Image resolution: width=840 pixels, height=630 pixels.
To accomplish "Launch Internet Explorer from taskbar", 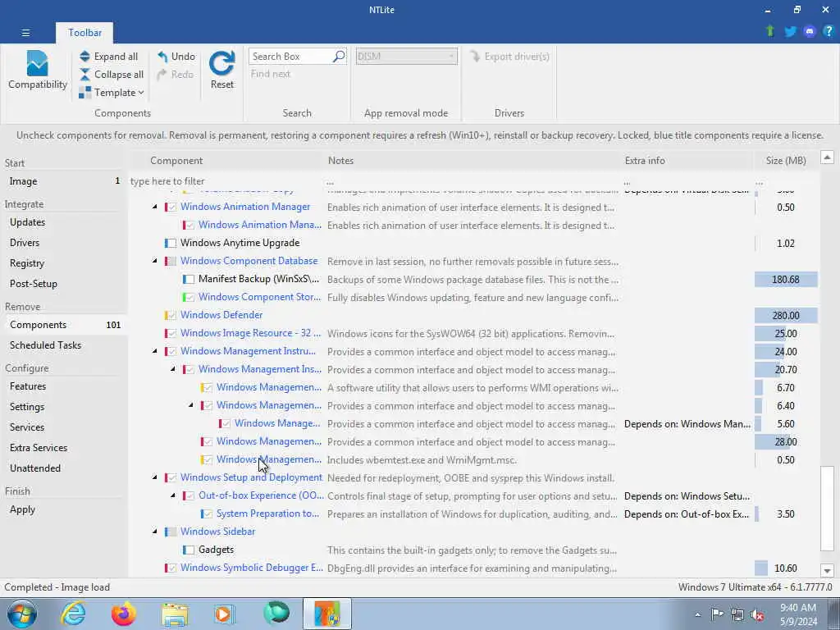I will point(73,614).
